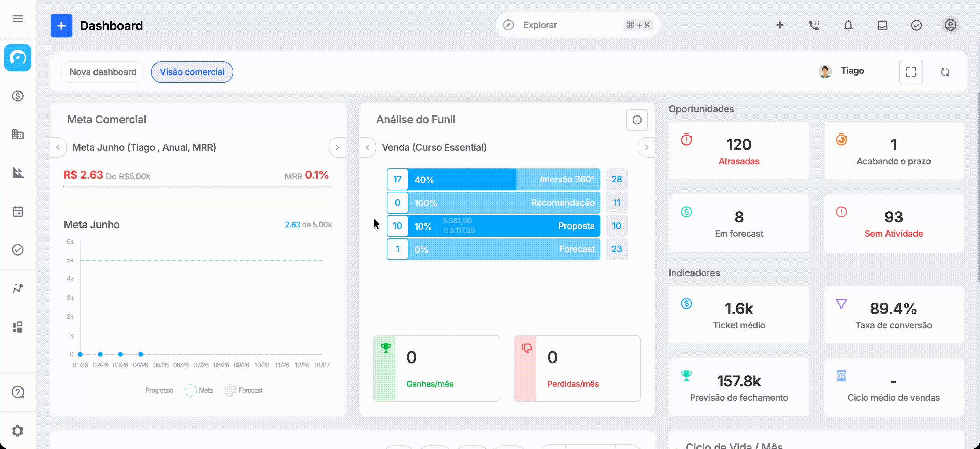
Task: Go to next Meta Comercial goal
Action: pos(337,147)
